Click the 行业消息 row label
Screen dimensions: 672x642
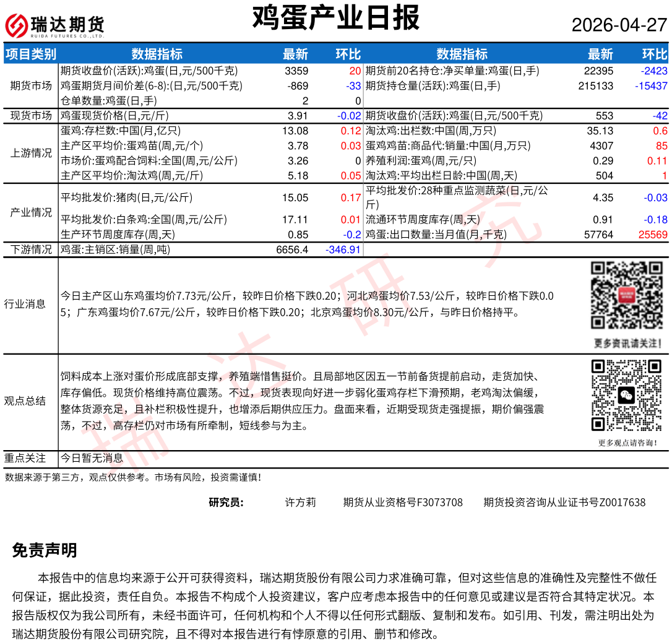click(x=25, y=304)
